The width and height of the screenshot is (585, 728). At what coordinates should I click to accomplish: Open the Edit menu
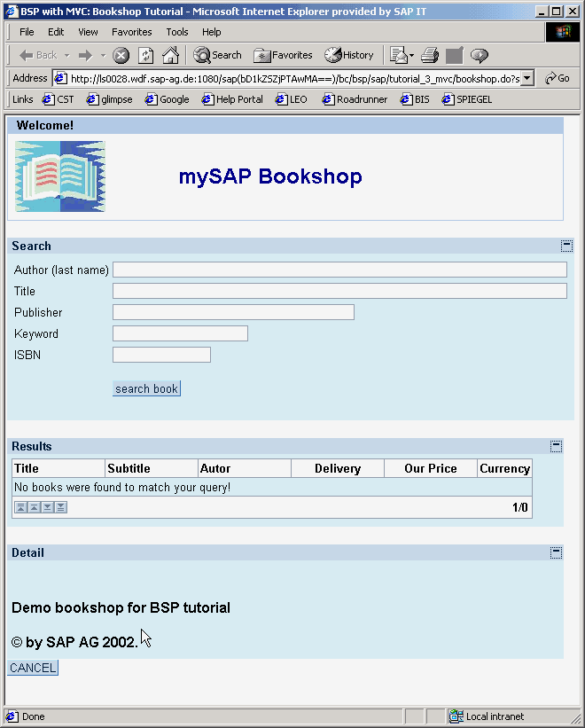tap(56, 32)
